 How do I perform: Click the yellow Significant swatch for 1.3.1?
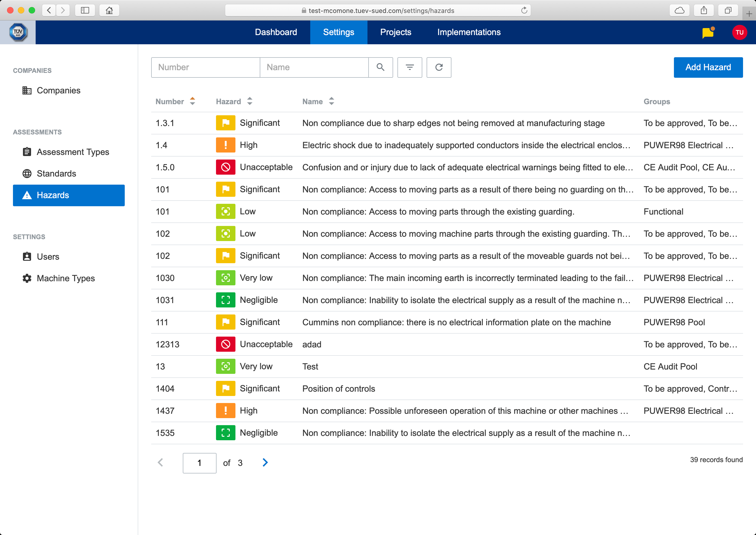tap(225, 123)
